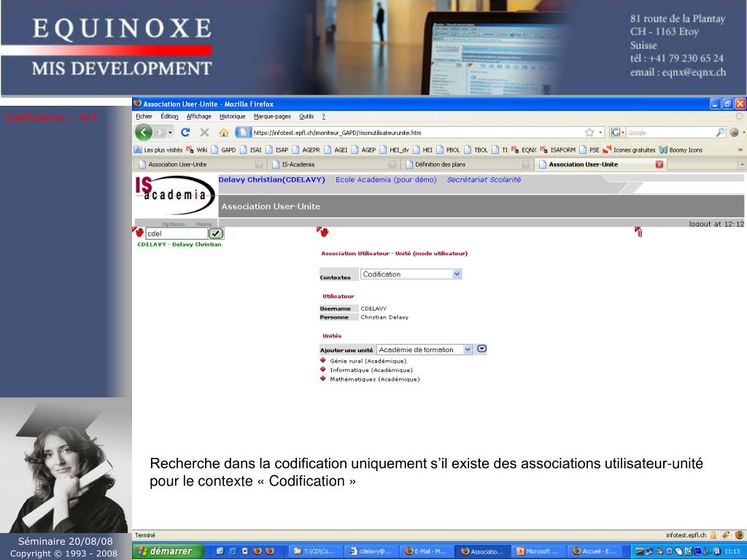Image resolution: width=747 pixels, height=560 pixels.
Task: Bookmark page using the star icon
Action: point(589,133)
